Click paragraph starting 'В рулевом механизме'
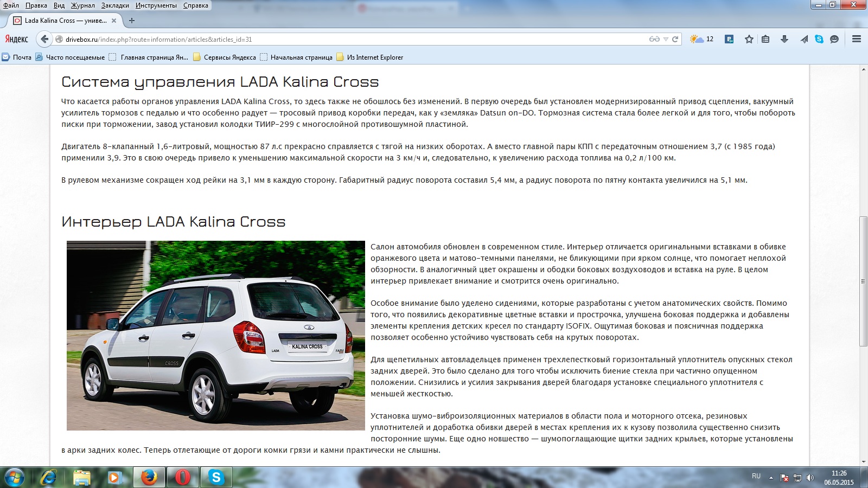 [404, 180]
